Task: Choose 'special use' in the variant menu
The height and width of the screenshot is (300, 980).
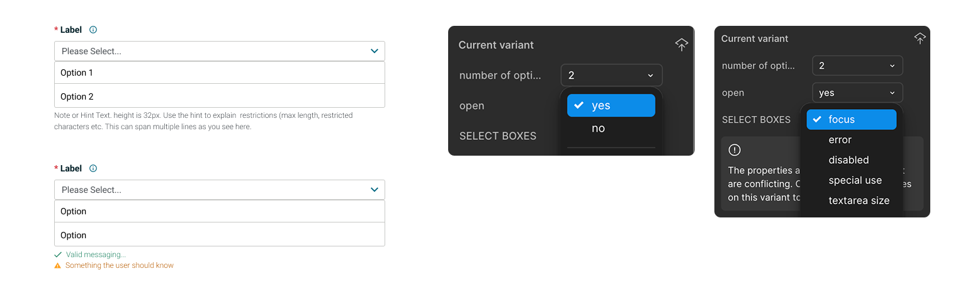Action: pos(855,180)
